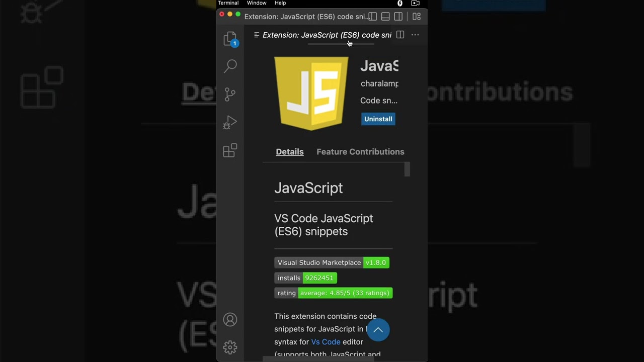Viewport: 644px width, 362px height.
Task: Open the Window menu in menu bar
Action: click(257, 3)
